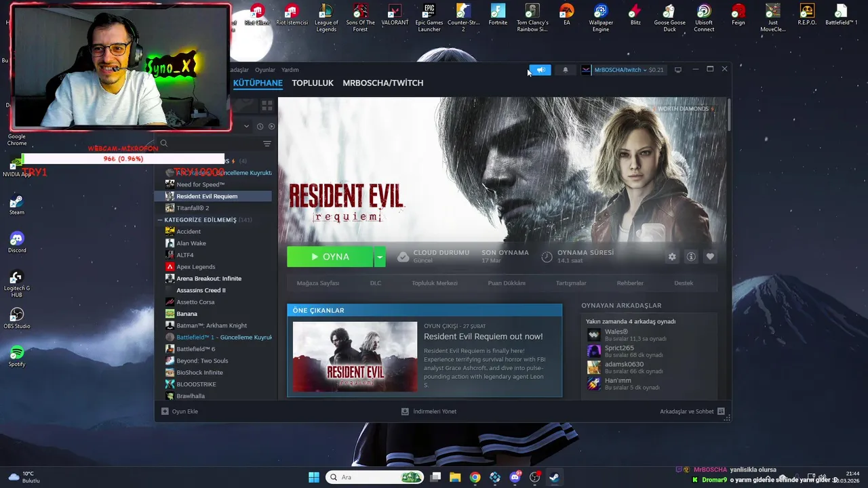The image size is (868, 488).
Task: Click the CLOUD DURUMU status icon
Action: pyautogui.click(x=403, y=257)
